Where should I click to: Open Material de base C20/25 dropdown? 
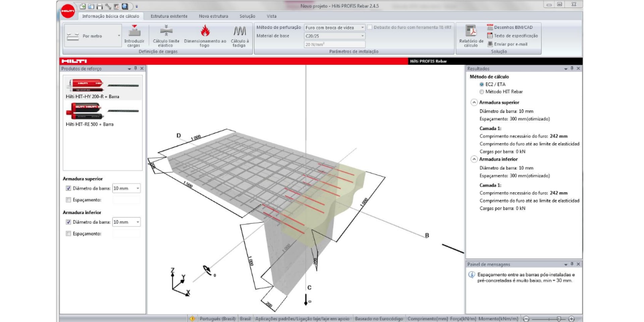(x=334, y=36)
